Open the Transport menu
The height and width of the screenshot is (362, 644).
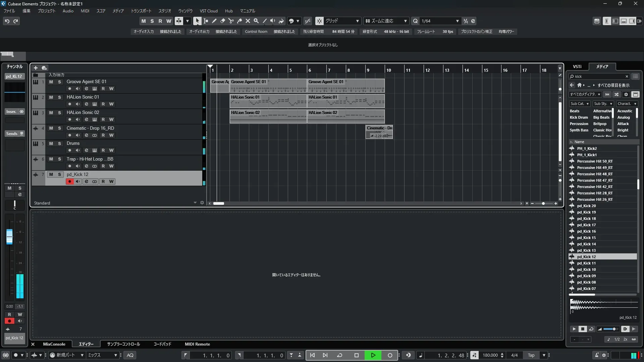141,11
